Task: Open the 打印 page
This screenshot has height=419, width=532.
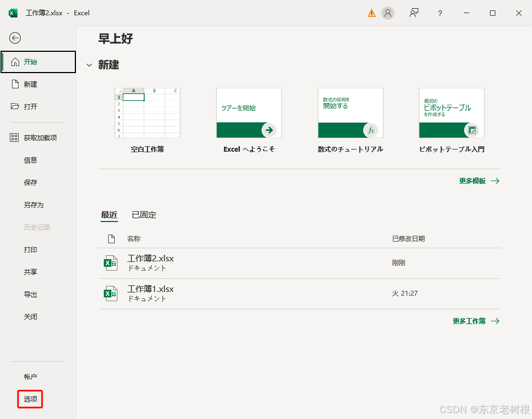Action: 38,249
